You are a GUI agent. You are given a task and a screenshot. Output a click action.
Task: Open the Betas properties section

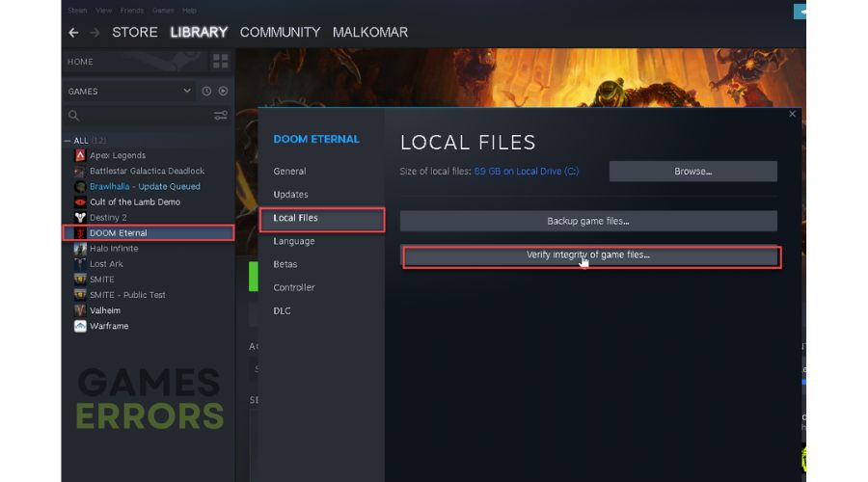click(285, 264)
